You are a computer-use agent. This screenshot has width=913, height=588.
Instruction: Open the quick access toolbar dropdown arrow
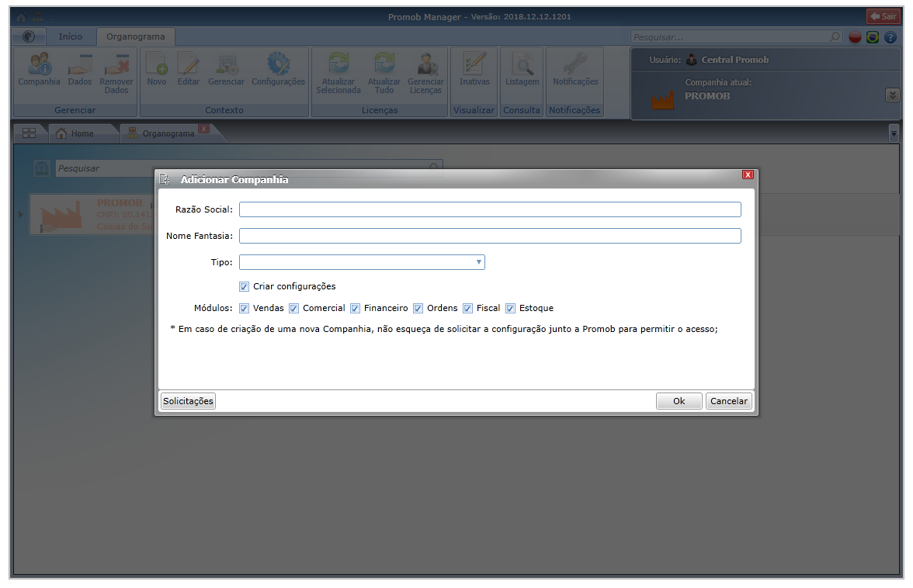point(53,17)
